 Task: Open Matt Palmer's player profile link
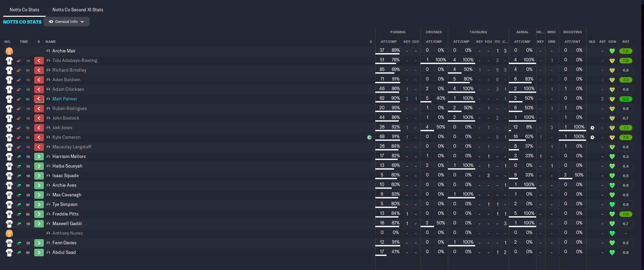tap(65, 99)
